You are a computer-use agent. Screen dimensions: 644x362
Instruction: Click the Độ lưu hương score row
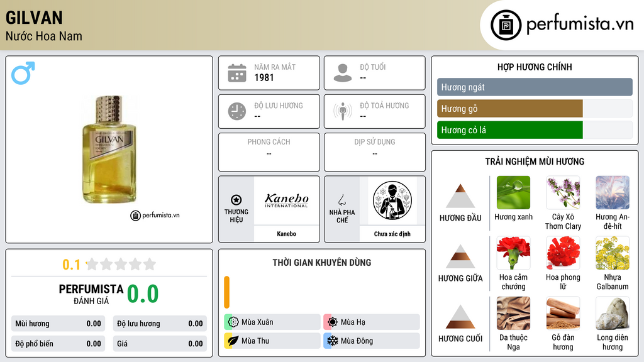pos(160,324)
